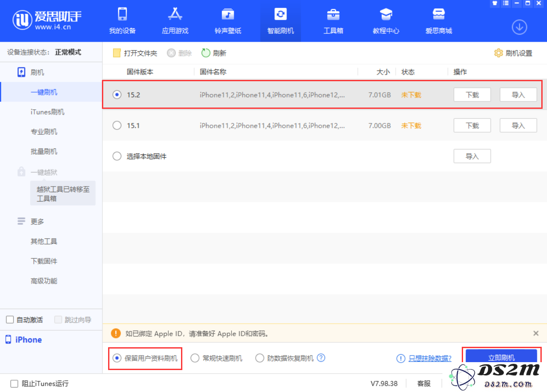Click the 状态 column header

tap(408, 72)
